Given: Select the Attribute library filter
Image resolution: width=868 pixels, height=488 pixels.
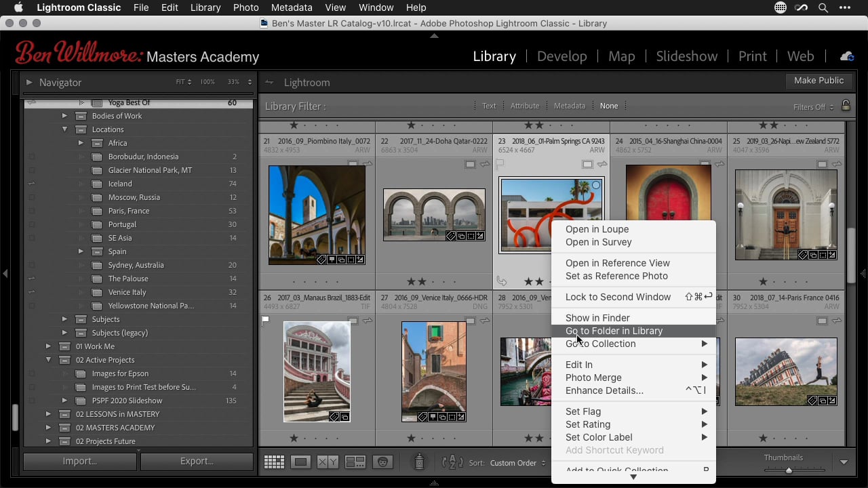Looking at the screenshot, I should (x=525, y=106).
